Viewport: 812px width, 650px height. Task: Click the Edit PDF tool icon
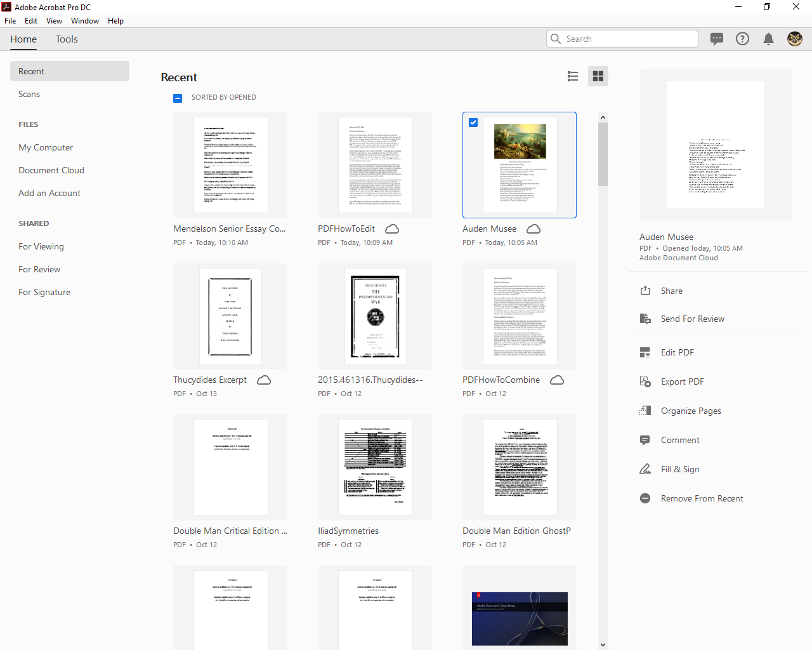(645, 353)
